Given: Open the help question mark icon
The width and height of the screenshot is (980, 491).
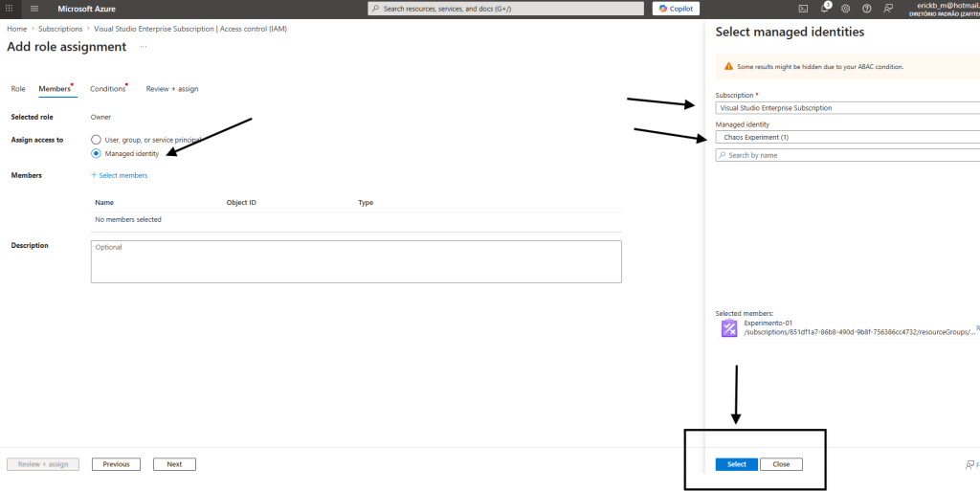Looking at the screenshot, I should pos(866,9).
